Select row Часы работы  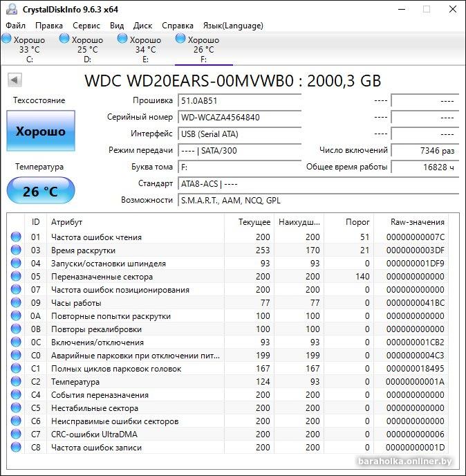pos(227,302)
